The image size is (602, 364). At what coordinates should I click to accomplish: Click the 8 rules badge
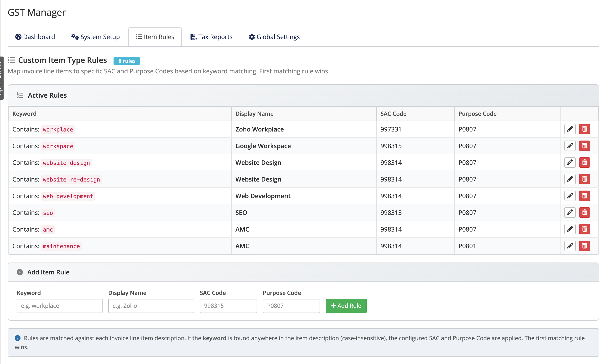tap(127, 61)
